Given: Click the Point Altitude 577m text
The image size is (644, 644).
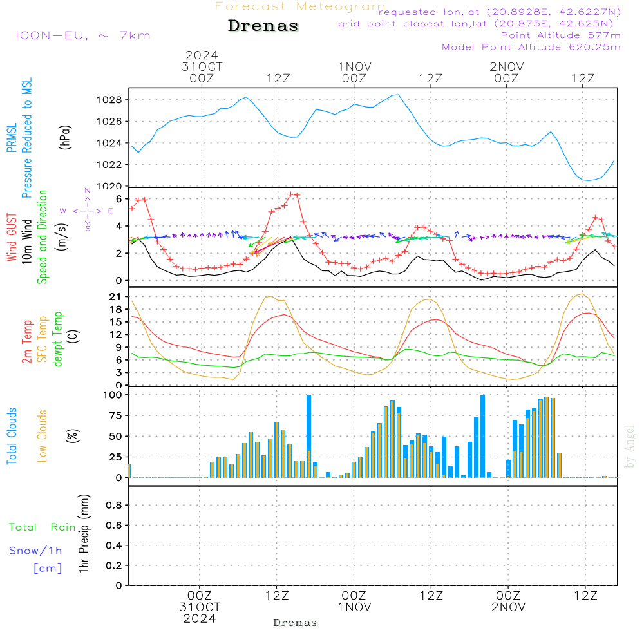Looking at the screenshot, I should (x=561, y=35).
